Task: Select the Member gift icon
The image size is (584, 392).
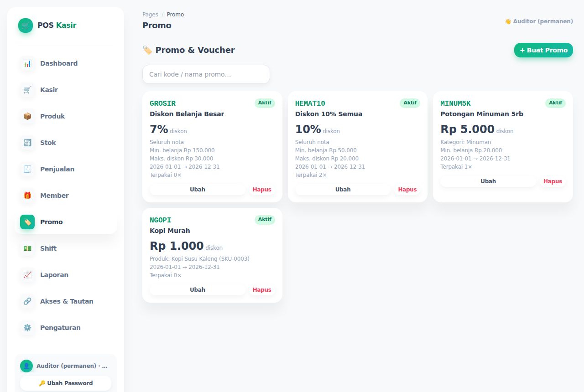Action: pos(27,196)
